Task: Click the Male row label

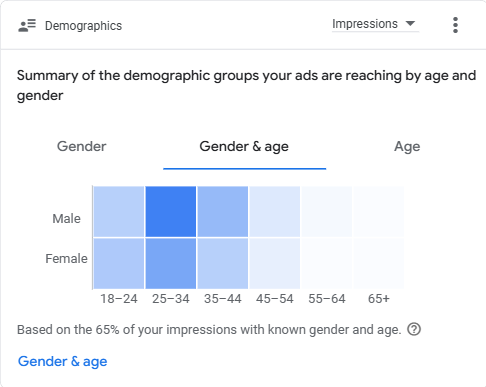Action: tap(67, 219)
